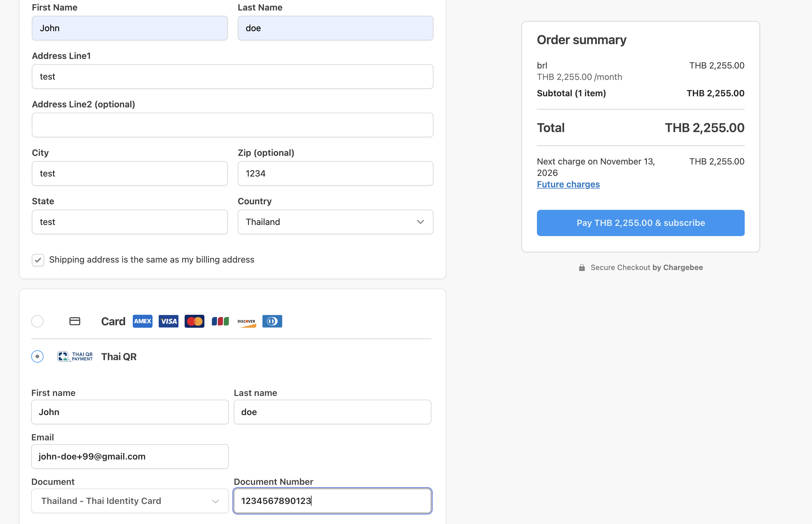Click the 'Secure Checkout by Chargebee' text
The width and height of the screenshot is (812, 524).
[647, 268]
